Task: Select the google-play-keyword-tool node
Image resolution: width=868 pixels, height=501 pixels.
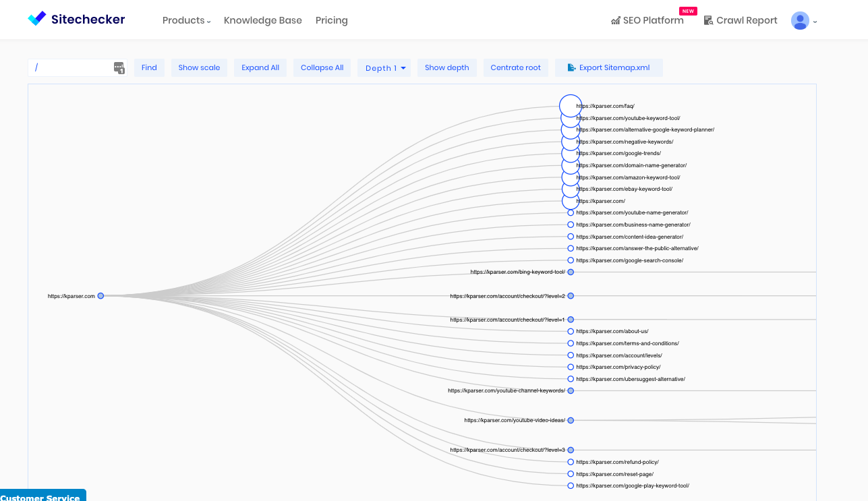Action: click(x=571, y=485)
